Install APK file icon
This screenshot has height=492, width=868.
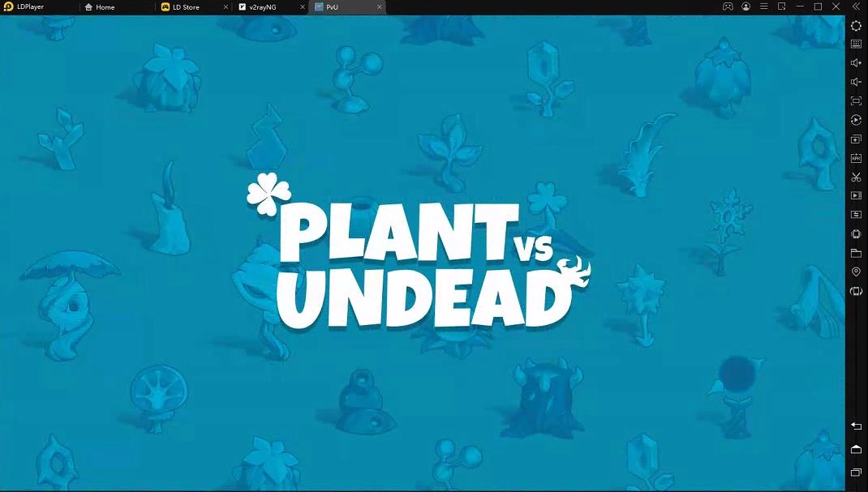pos(856,158)
